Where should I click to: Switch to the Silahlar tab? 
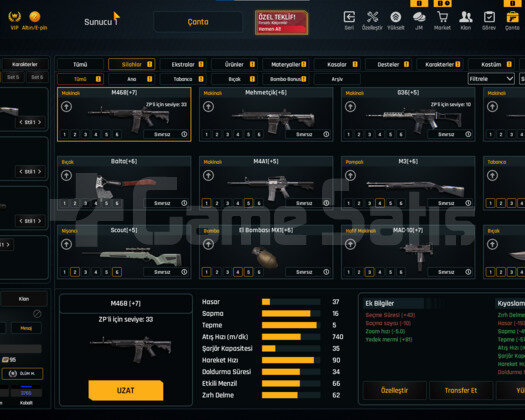tap(132, 64)
